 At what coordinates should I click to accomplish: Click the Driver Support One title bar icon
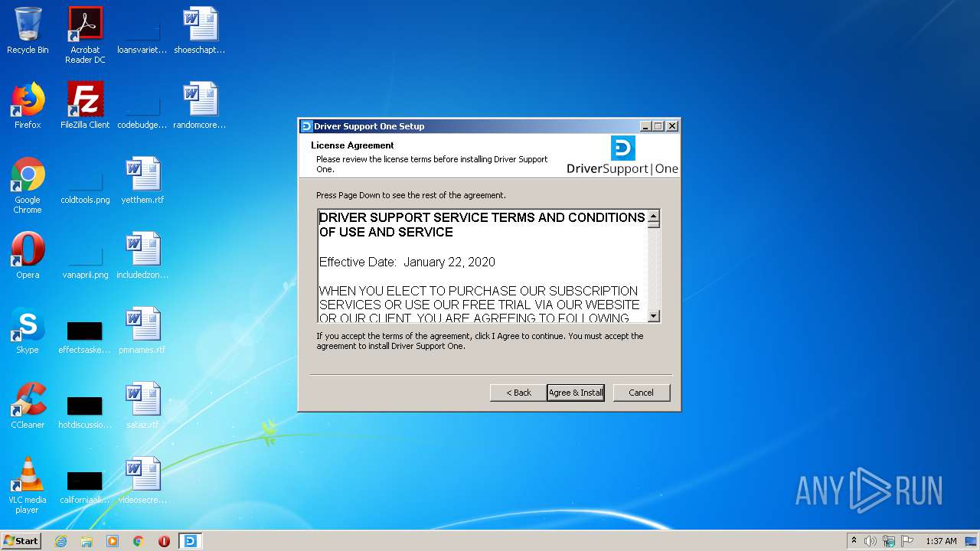(x=306, y=126)
